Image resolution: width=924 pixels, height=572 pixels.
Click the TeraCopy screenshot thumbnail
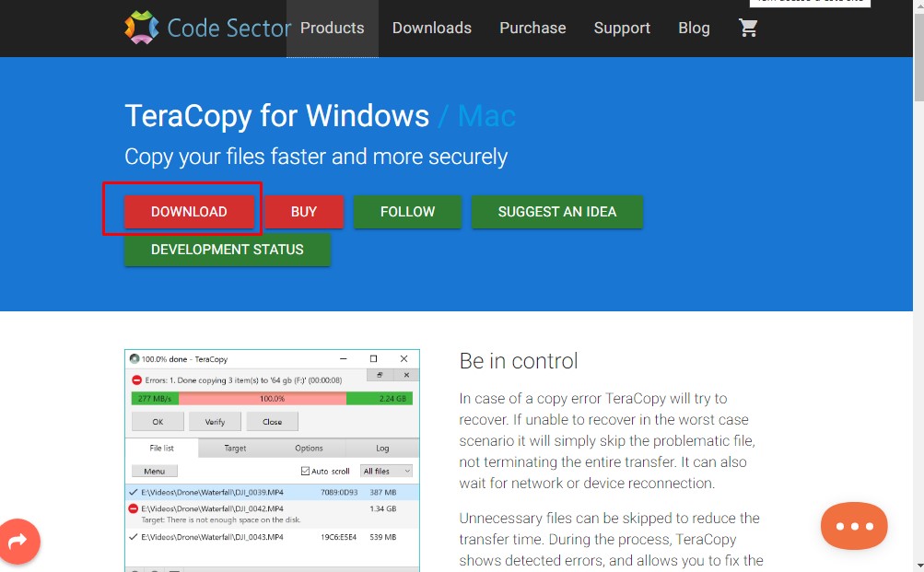click(273, 461)
